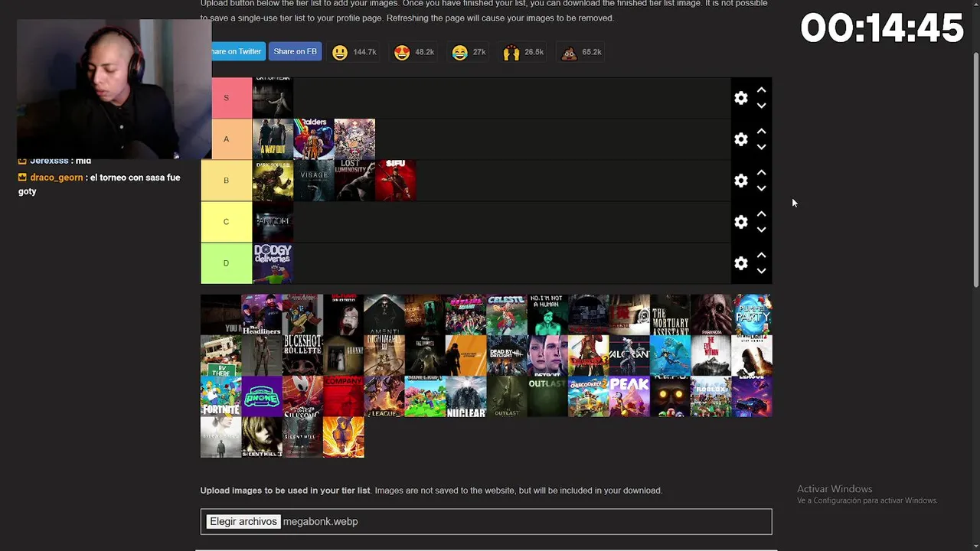Image resolution: width=980 pixels, height=551 pixels.
Task: Open settings gear for S tier row
Action: point(740,98)
